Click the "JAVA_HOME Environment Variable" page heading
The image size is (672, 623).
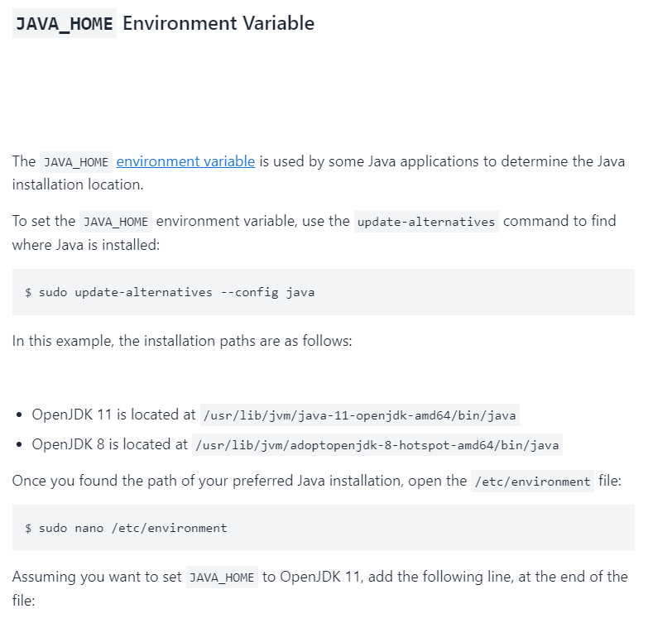coord(218,23)
